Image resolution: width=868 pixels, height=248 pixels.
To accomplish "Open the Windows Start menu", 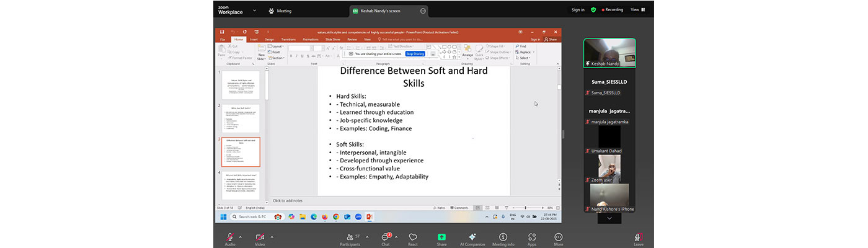I will pos(223,217).
